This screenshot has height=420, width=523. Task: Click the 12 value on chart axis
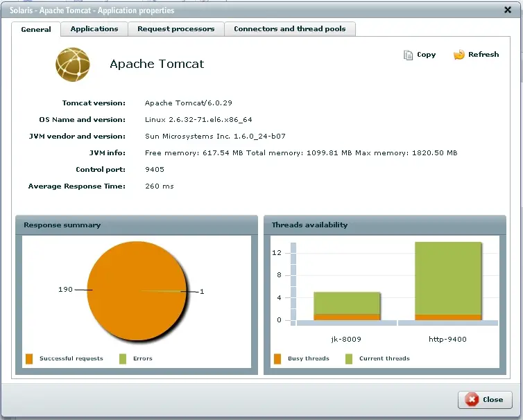(277, 253)
